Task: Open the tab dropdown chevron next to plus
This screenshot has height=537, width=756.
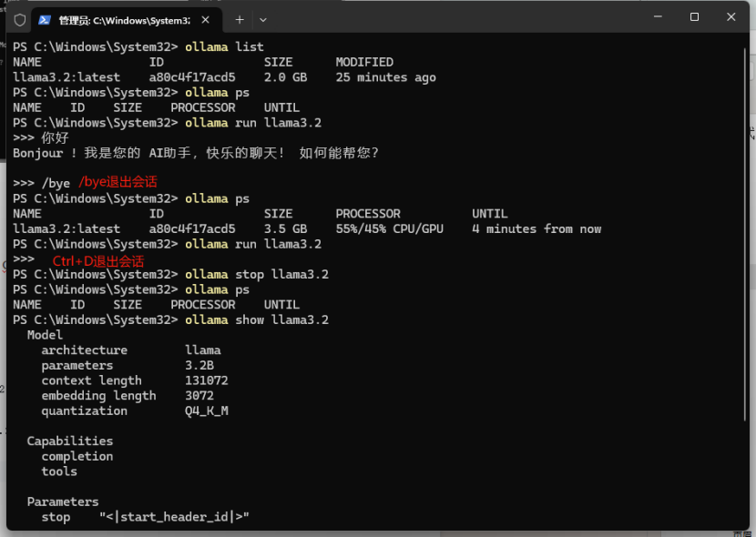Action: coord(264,18)
